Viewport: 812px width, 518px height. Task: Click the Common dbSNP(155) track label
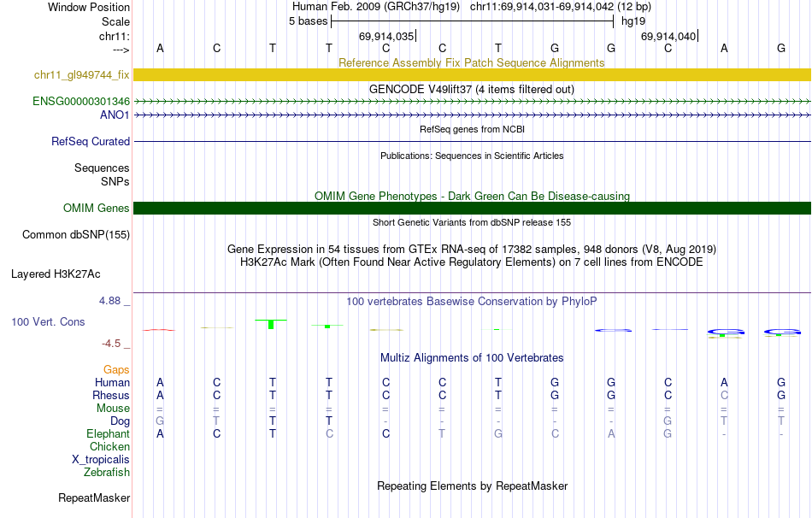point(76,235)
